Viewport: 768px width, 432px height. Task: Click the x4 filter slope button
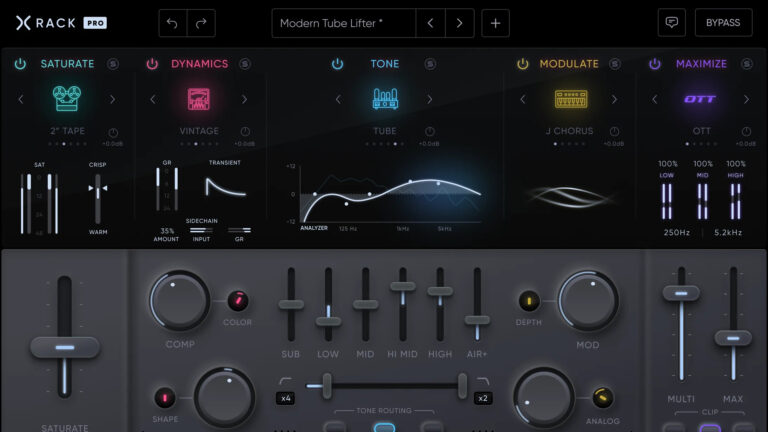click(x=286, y=398)
